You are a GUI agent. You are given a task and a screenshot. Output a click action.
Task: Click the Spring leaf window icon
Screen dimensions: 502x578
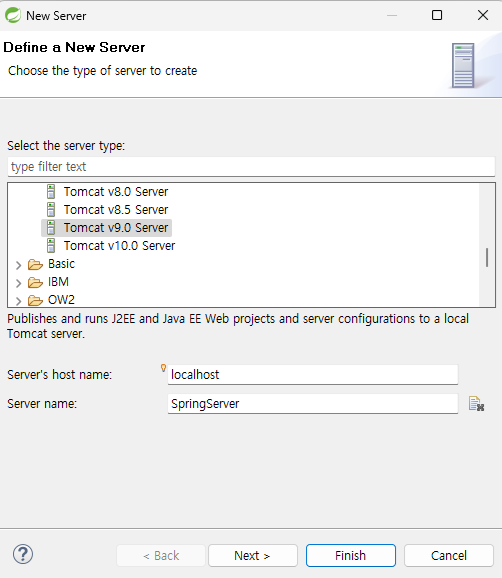pyautogui.click(x=13, y=15)
